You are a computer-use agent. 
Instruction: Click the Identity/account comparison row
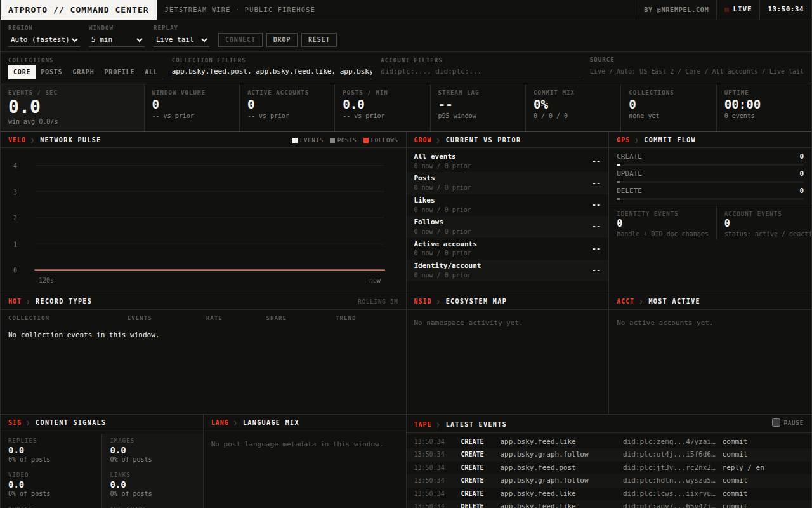(507, 270)
